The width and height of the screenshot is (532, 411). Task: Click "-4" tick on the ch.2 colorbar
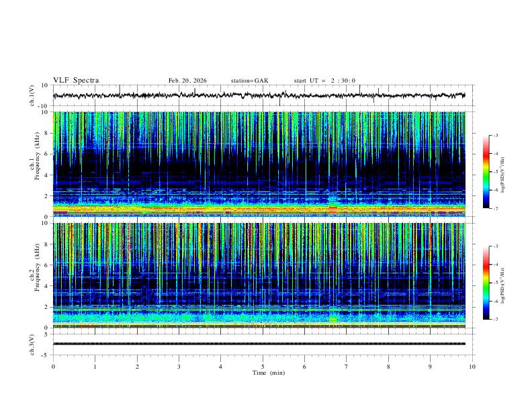pos(495,265)
